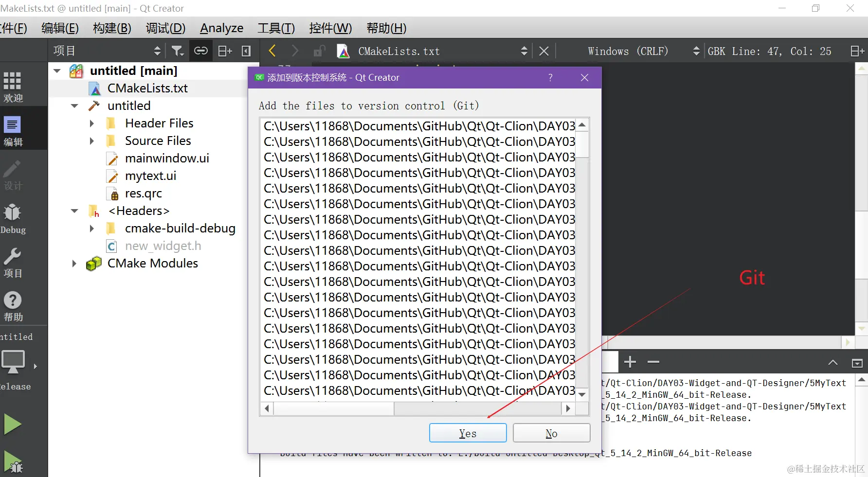
Task: Close the add to version control dialog
Action: point(585,77)
